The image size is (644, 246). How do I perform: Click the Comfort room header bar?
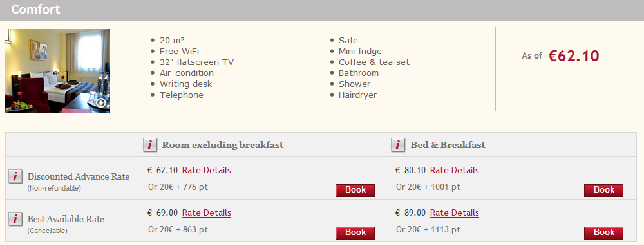pos(322,10)
